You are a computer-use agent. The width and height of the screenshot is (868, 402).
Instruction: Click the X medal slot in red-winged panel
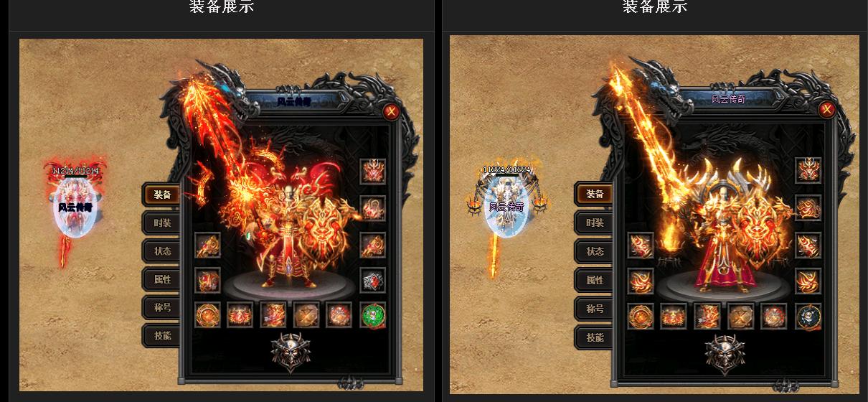[x=306, y=315]
